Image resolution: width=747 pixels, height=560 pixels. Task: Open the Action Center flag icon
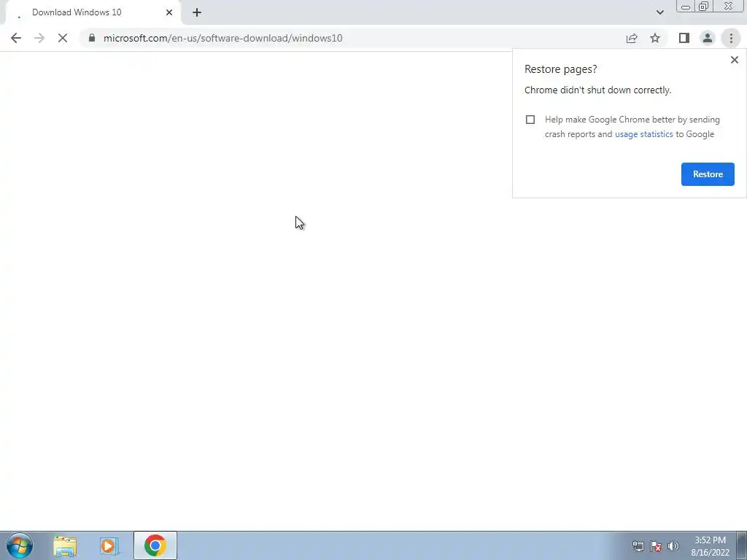click(656, 546)
